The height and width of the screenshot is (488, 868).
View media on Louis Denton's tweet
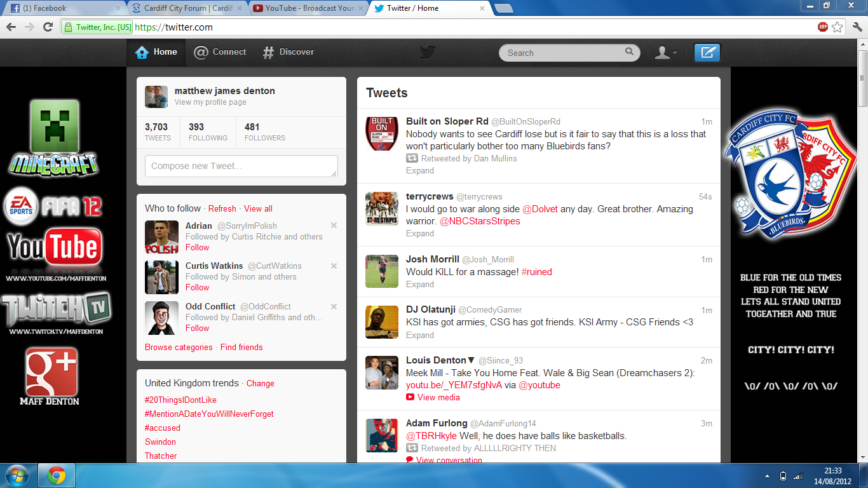click(x=433, y=397)
